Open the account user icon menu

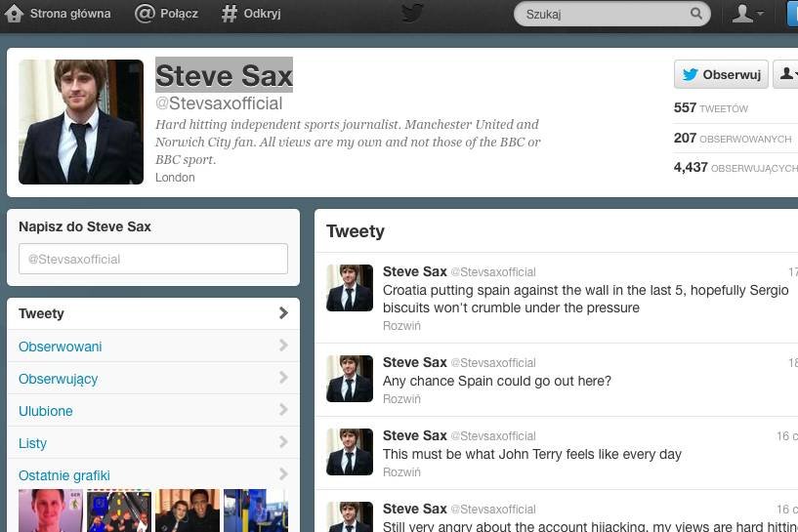tap(747, 14)
